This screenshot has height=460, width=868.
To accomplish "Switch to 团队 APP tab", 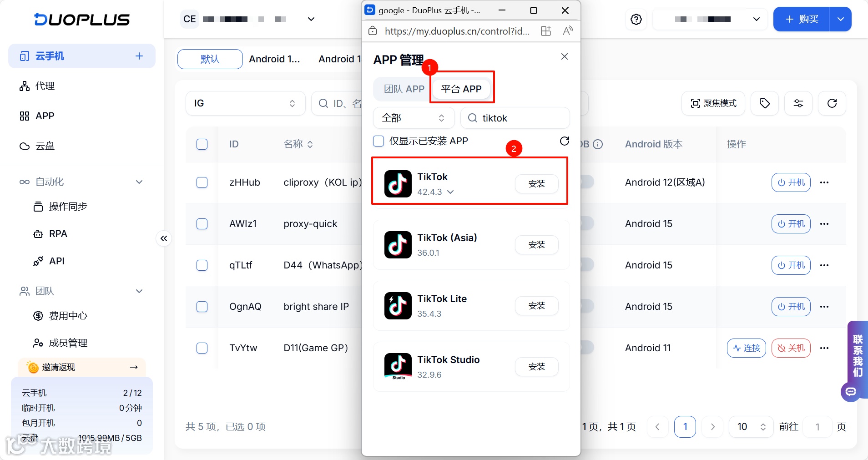I will [404, 89].
